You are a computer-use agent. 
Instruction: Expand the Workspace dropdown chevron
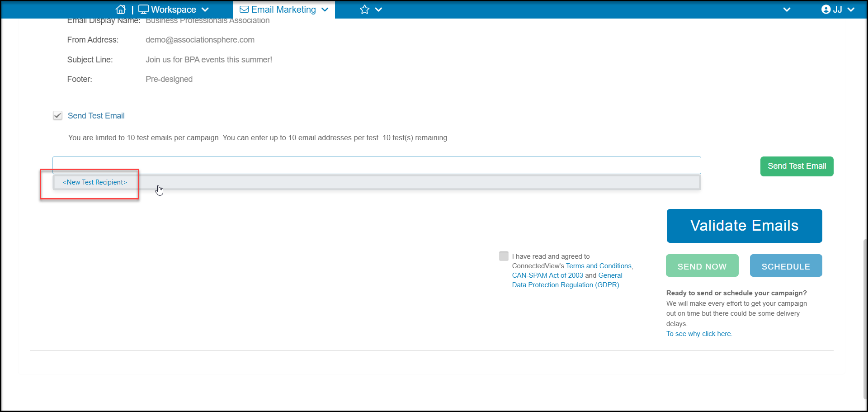point(205,9)
